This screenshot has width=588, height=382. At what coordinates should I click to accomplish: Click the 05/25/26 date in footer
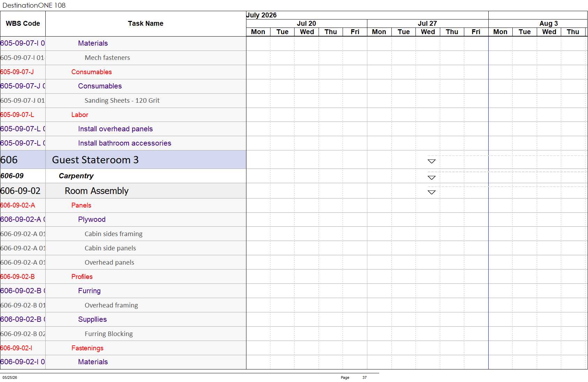(10, 377)
